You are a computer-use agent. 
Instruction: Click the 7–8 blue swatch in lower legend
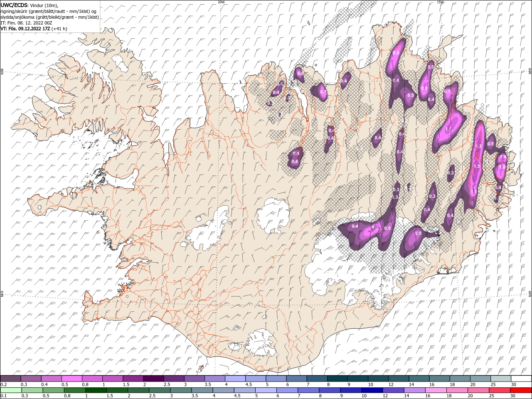[308, 390]
